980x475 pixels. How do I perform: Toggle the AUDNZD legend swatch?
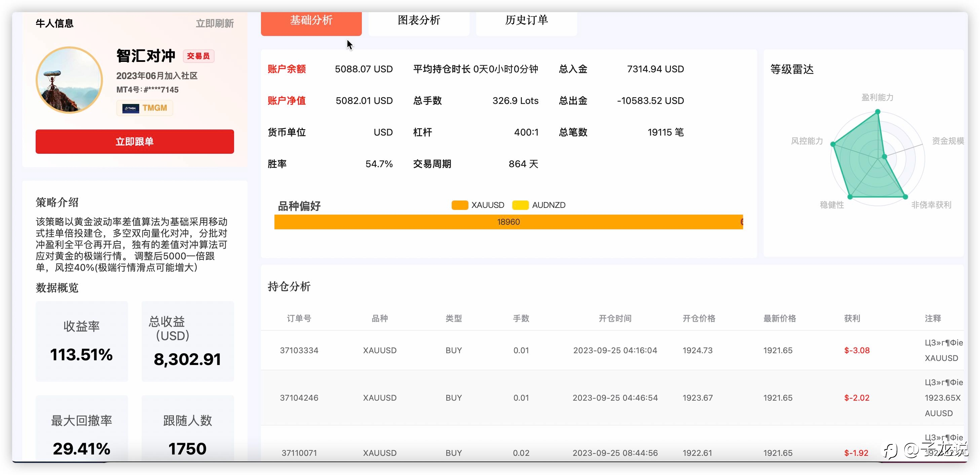pos(520,205)
